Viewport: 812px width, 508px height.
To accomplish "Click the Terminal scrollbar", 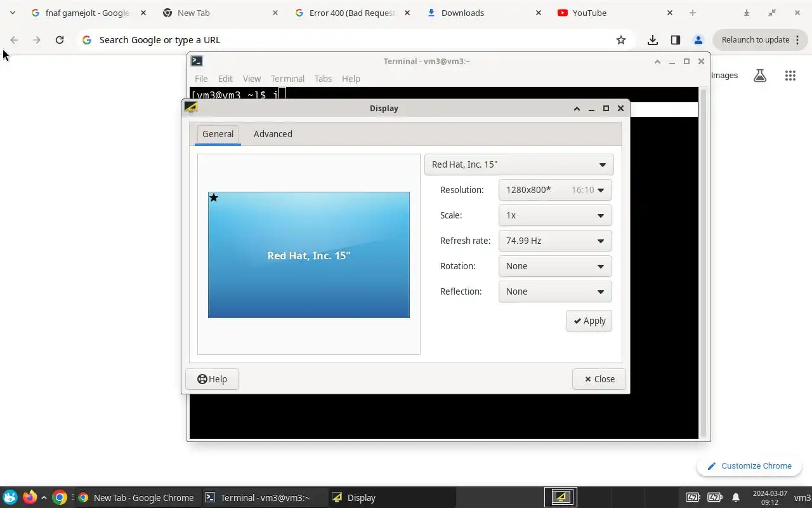I will 703,262.
